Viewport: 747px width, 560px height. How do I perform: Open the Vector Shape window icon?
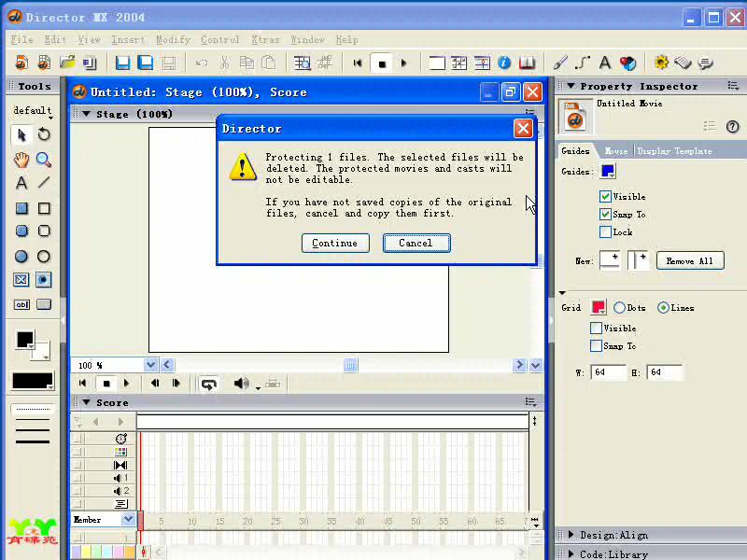[582, 63]
